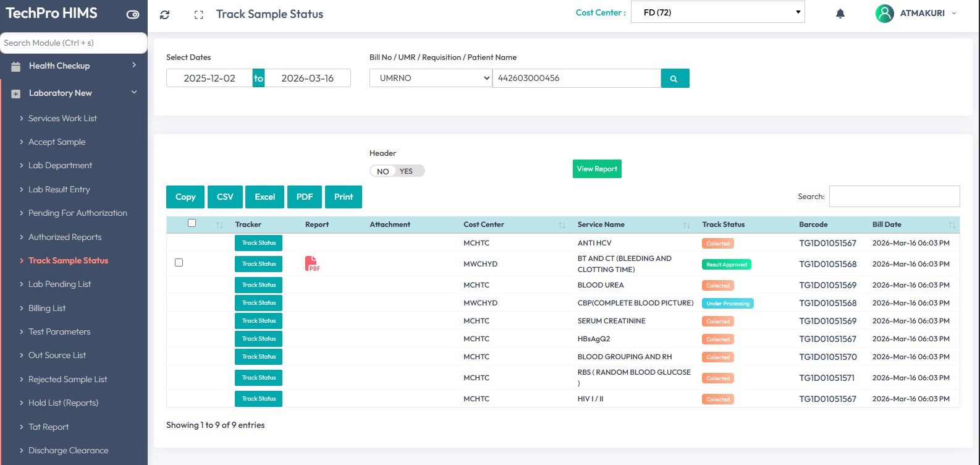Toggle the Header NO/YES switch
This screenshot has height=465, width=980.
(397, 171)
